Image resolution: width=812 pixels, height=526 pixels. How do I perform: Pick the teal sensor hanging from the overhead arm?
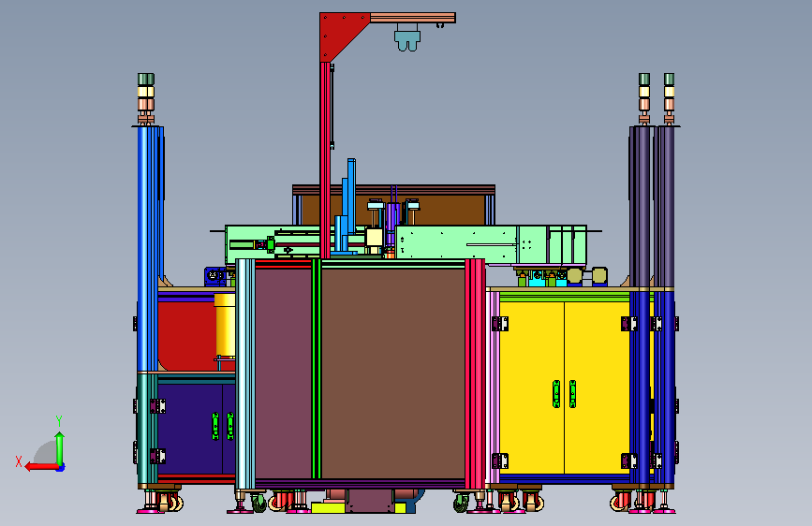point(407,40)
